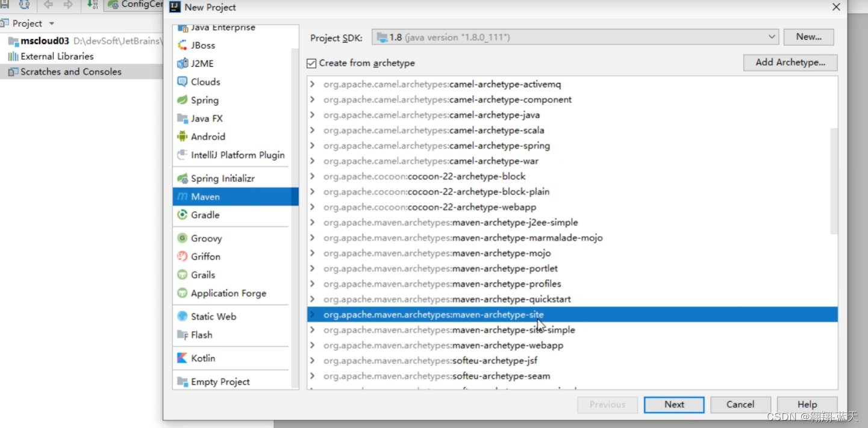Open Project view dropdown arrow
The width and height of the screenshot is (868, 428).
click(x=51, y=23)
